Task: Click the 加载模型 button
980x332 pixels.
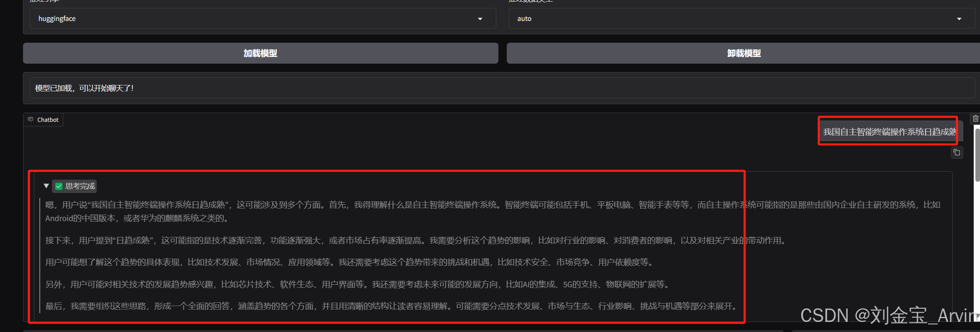Action: 260,53
